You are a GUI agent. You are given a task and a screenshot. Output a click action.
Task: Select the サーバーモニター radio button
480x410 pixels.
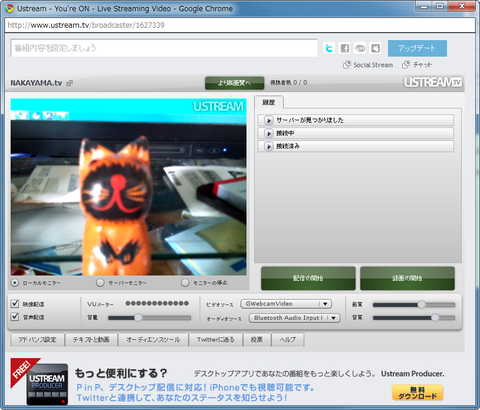coord(100,283)
